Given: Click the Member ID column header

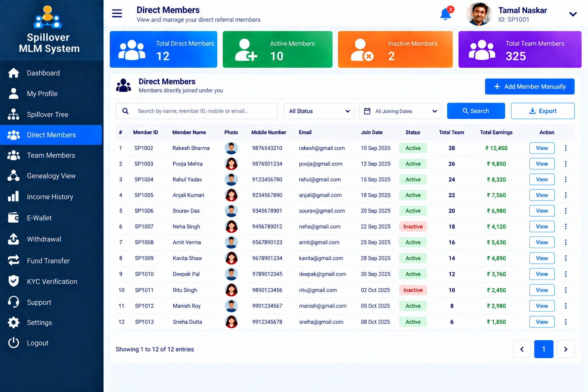Looking at the screenshot, I should (x=145, y=132).
